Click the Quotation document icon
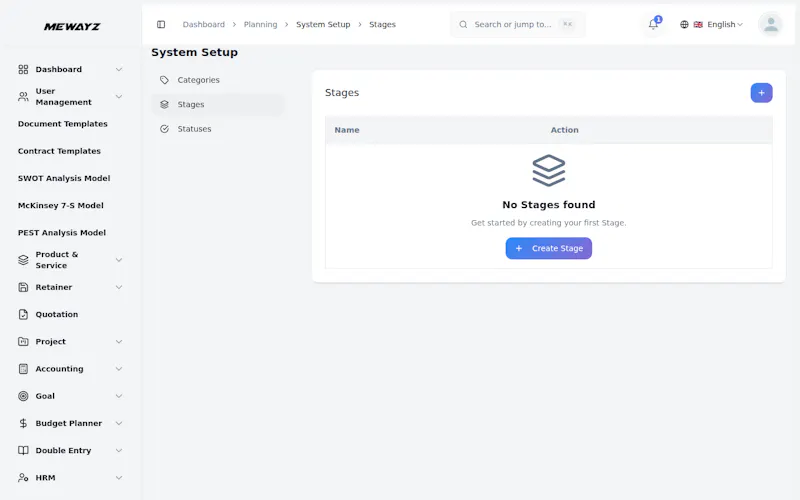800x500 pixels. tap(23, 314)
